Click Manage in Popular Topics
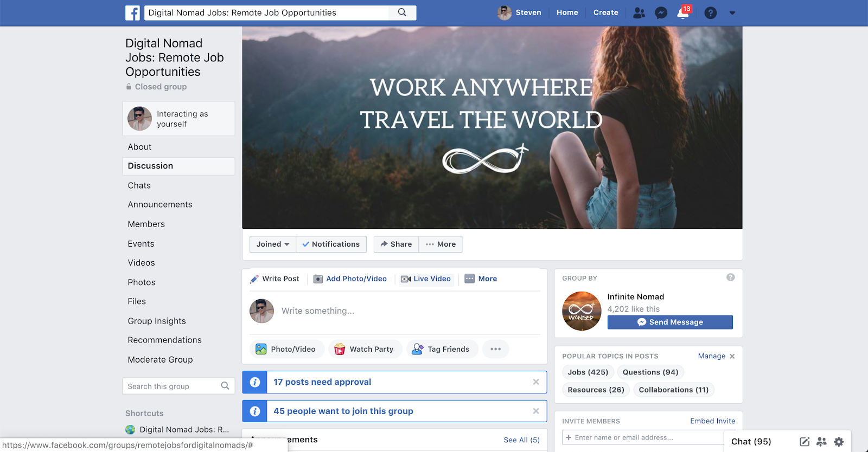The width and height of the screenshot is (868, 452). 712,356
